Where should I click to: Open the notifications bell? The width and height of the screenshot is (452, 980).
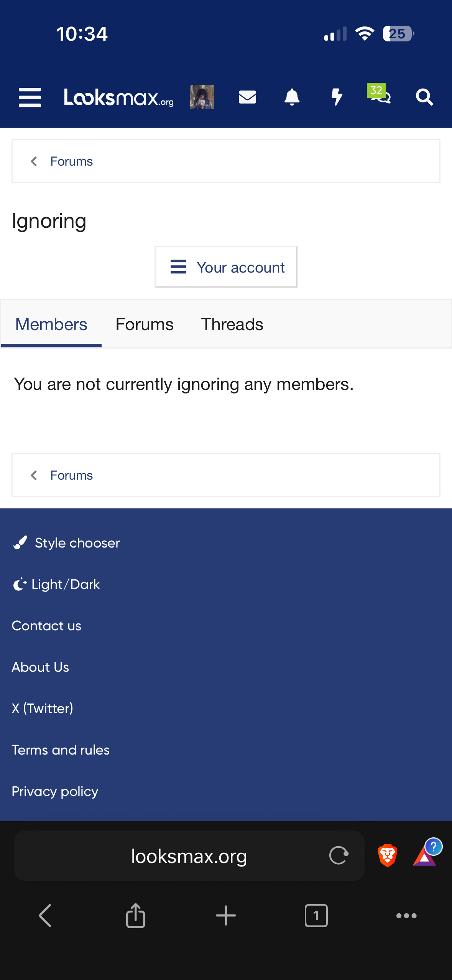click(x=292, y=97)
